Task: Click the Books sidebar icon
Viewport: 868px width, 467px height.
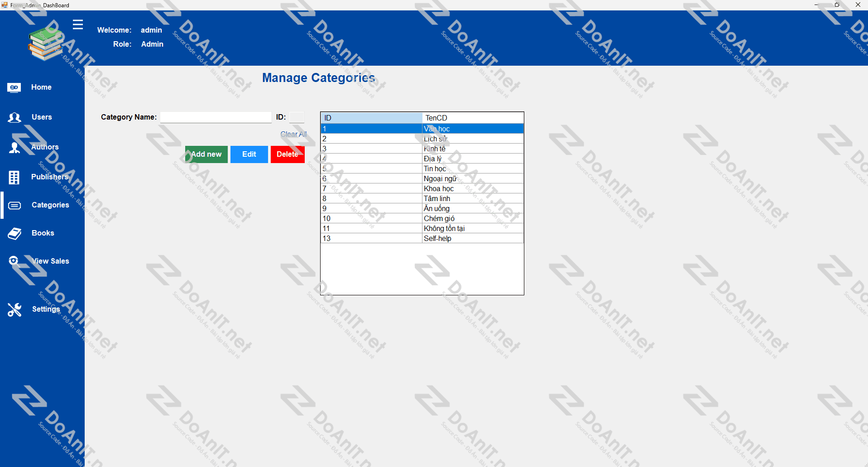Action: (14, 234)
